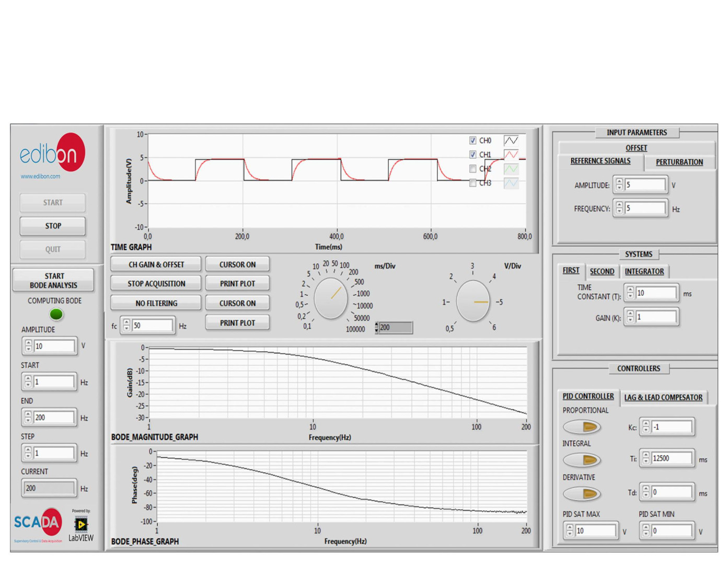This screenshot has height=588, width=728.
Task: Toggle the CH1 channel checkbox
Action: (x=472, y=154)
